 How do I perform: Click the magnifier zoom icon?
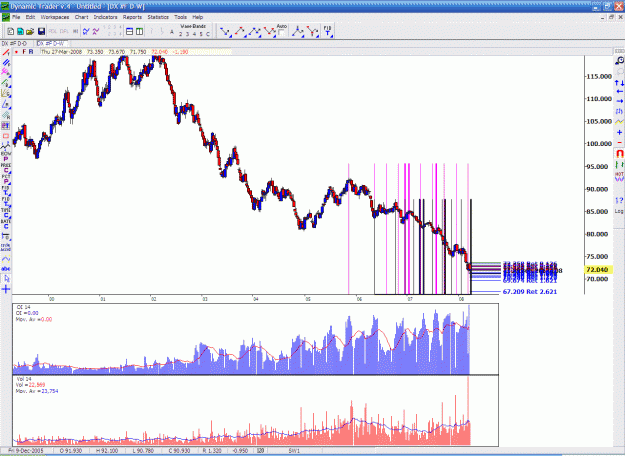coord(619,61)
